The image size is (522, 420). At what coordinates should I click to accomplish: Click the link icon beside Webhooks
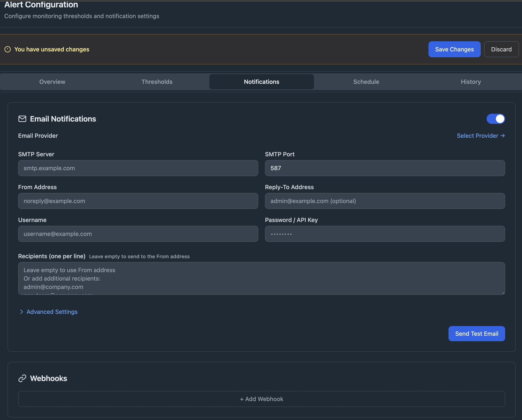click(x=22, y=378)
